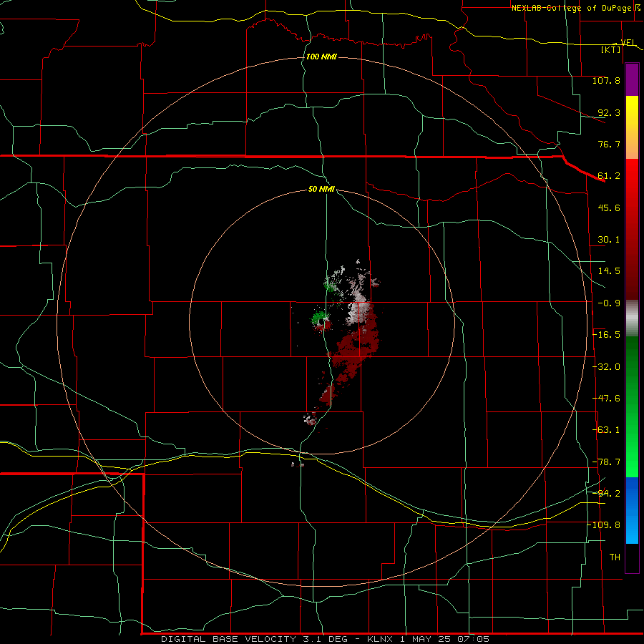Click the -47.6 velocity scale value
This screenshot has height=644, width=644.
606,399
